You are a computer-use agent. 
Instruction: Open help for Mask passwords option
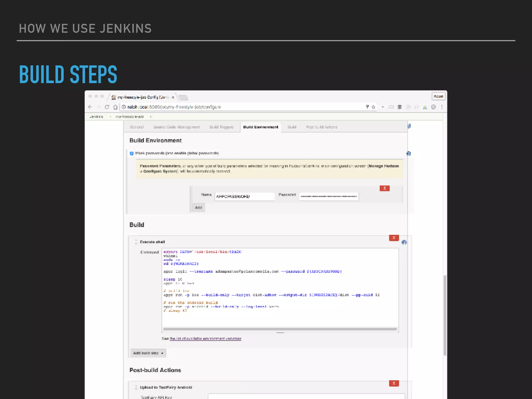coord(409,154)
